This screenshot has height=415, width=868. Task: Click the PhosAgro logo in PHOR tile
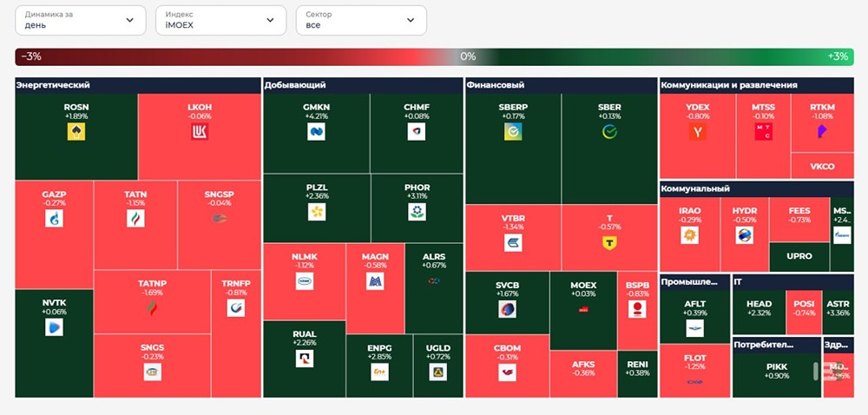click(x=417, y=212)
